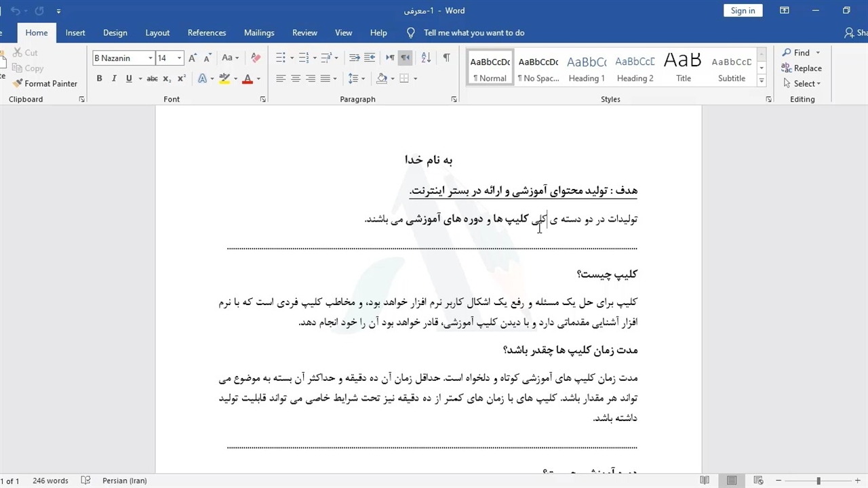
Task: Open the Insert tab
Action: coord(75,33)
